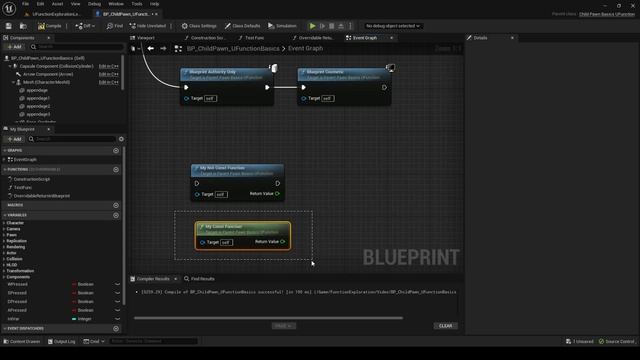Click the plus icon on the Variables section
The image size is (640, 360).
[116, 215]
